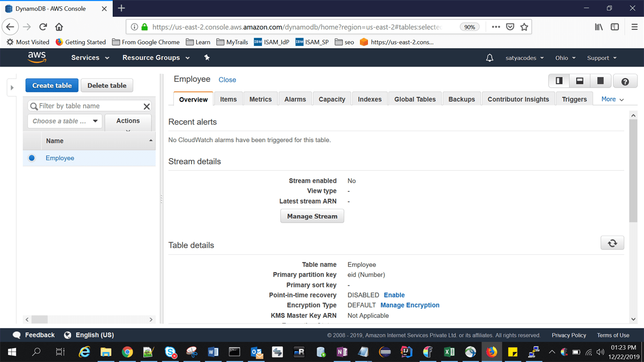Open the Ohio region dropdown
This screenshot has width=644, height=362.
[x=565, y=58]
